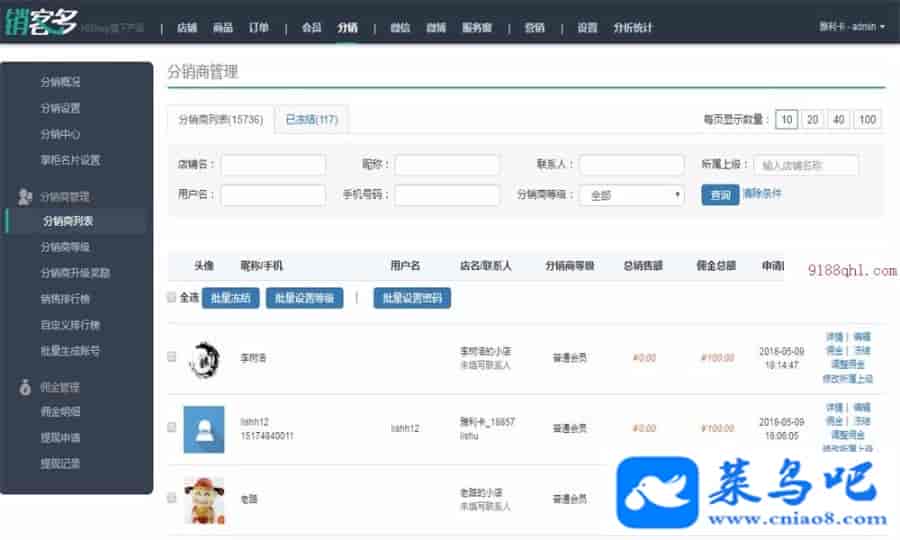Click the 分销商管理 people icon in sidebar
The image size is (900, 540).
(x=26, y=197)
